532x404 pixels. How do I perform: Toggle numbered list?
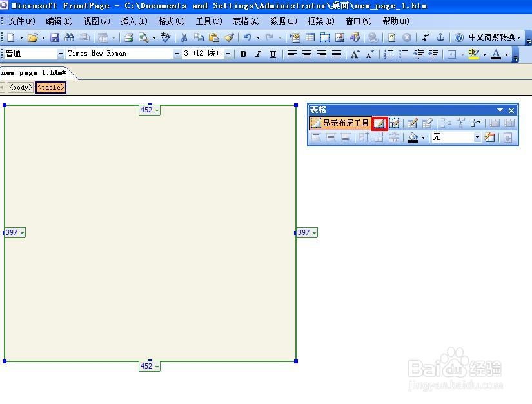coord(389,54)
